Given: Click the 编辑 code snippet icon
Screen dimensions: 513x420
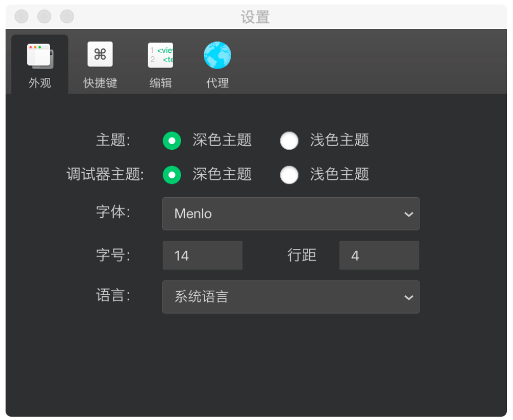Looking at the screenshot, I should [160, 54].
